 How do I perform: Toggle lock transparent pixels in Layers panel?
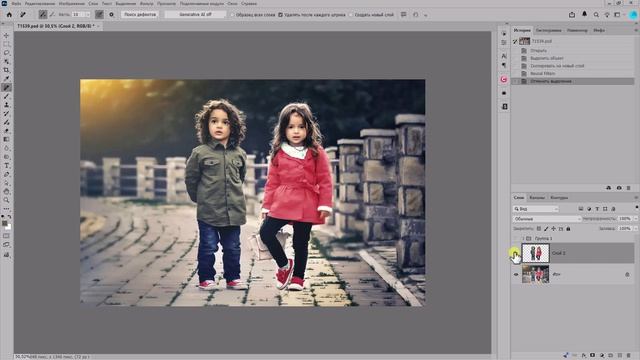539,229
